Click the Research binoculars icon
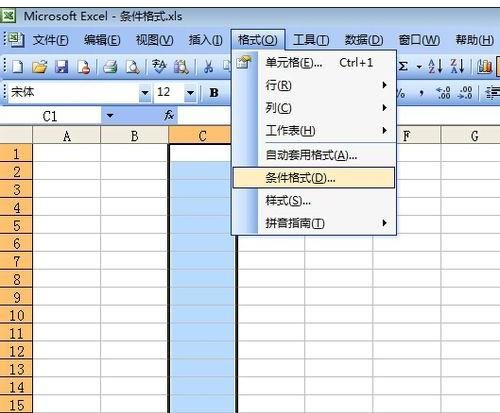The height and width of the screenshot is (413, 500). click(181, 66)
